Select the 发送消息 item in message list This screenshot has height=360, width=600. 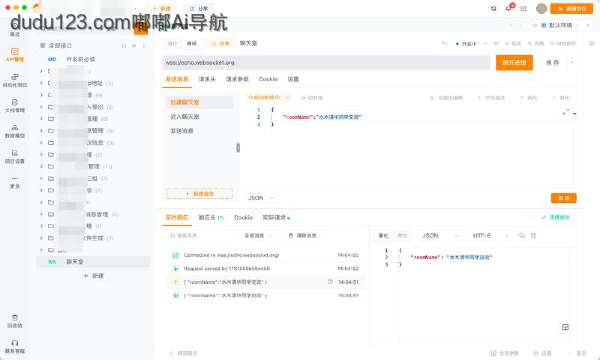coord(200,131)
